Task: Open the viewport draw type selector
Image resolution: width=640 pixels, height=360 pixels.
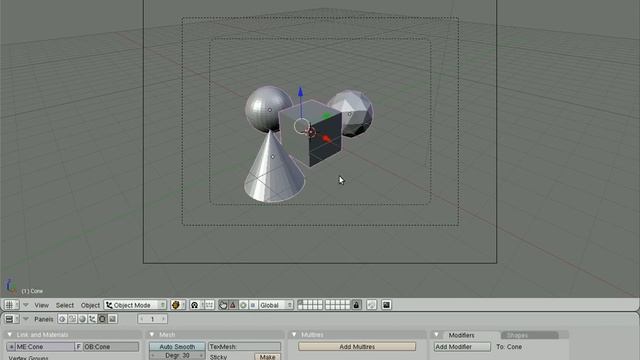Action: coord(178,305)
